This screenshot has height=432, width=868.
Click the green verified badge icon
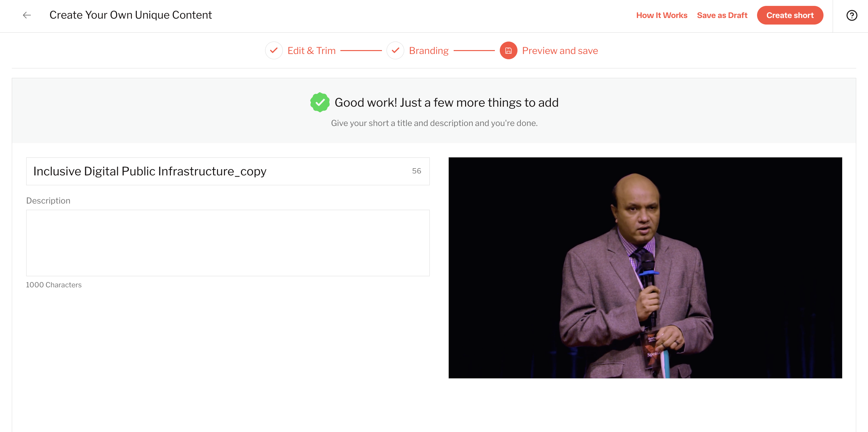click(x=320, y=102)
